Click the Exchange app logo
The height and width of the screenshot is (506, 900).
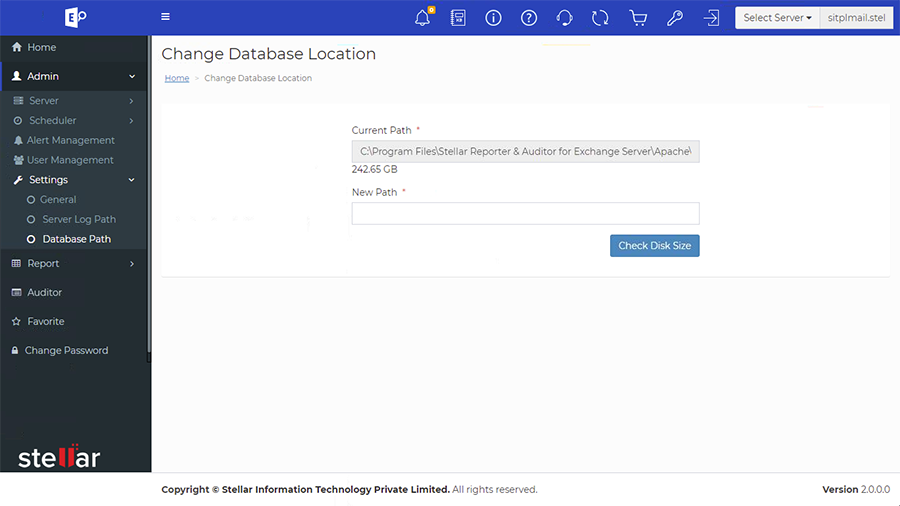point(75,17)
